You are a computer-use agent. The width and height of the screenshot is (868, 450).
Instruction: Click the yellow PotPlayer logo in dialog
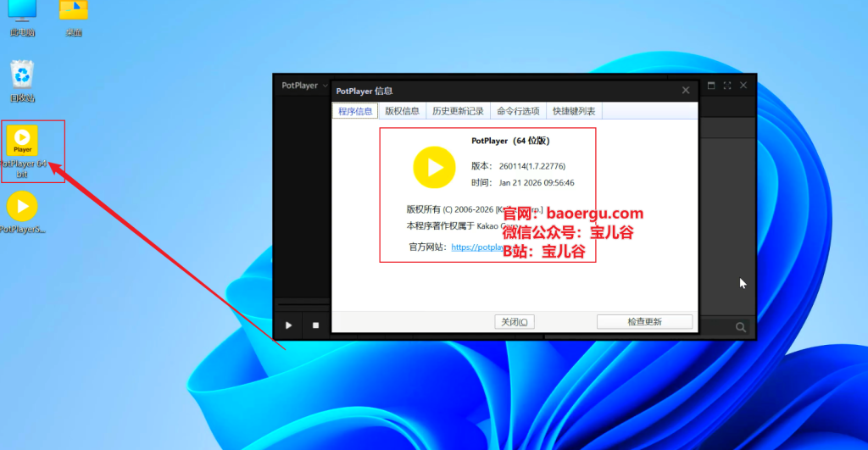tap(435, 167)
